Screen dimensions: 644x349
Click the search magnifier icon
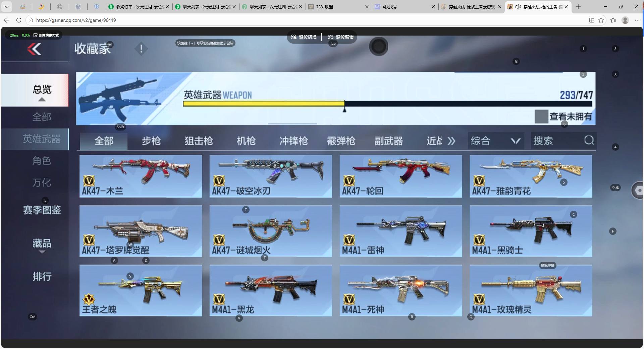coord(589,141)
